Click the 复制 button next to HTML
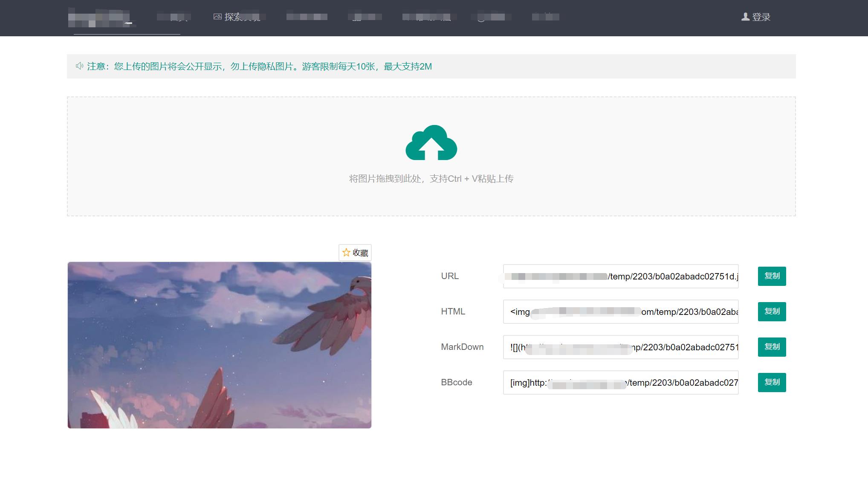The height and width of the screenshot is (483, 868). pos(771,311)
